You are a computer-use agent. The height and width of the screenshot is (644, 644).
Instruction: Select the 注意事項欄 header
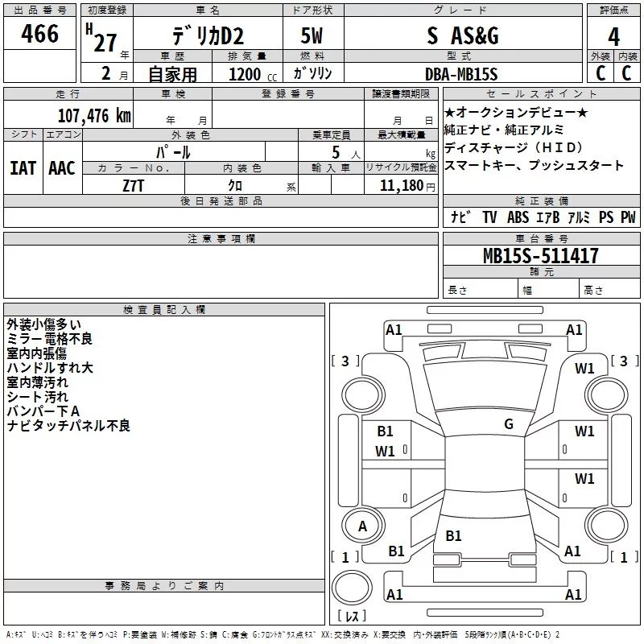click(221, 238)
